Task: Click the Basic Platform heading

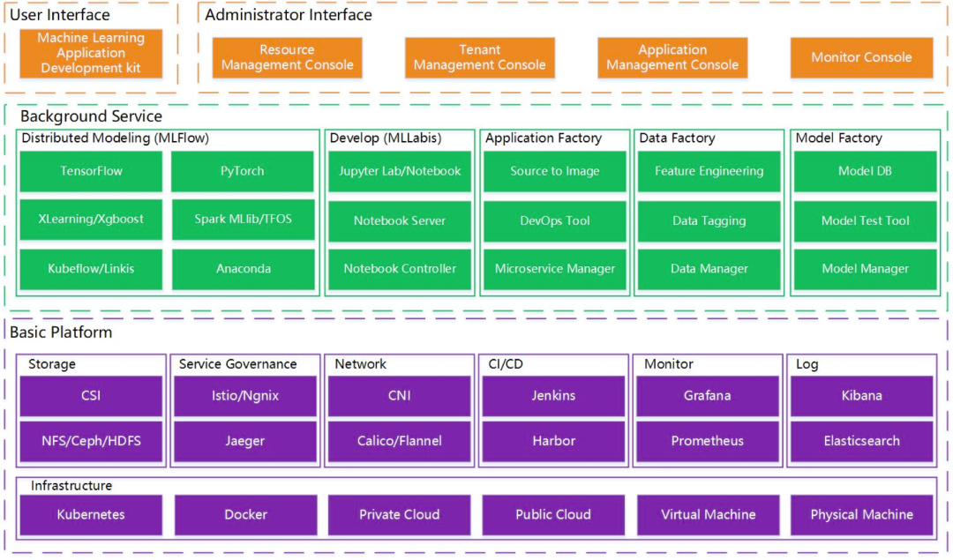Action: click(x=61, y=332)
